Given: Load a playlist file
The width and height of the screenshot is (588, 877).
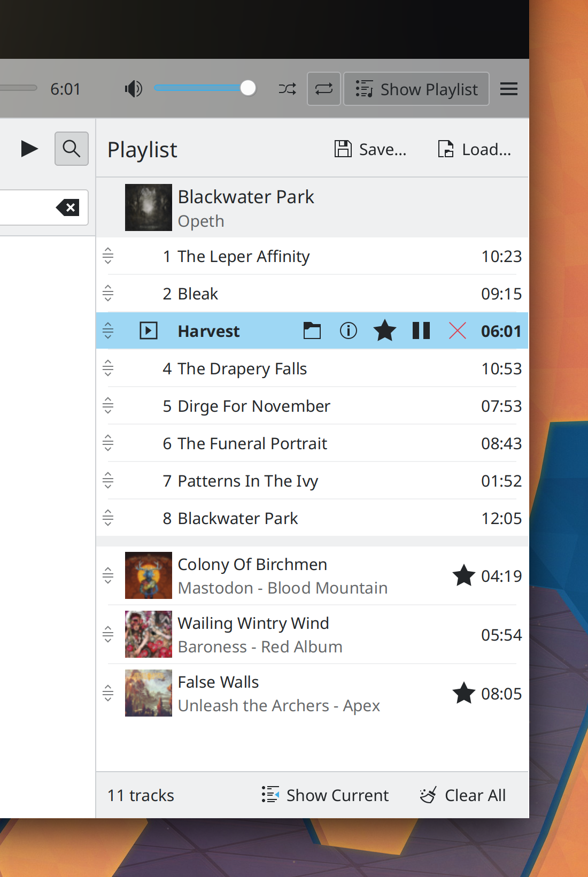Looking at the screenshot, I should pyautogui.click(x=474, y=149).
